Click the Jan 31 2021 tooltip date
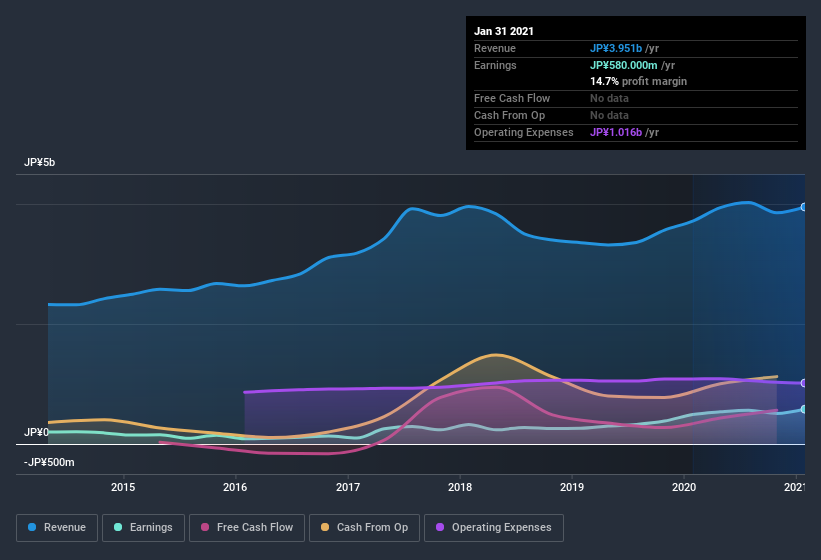The width and height of the screenshot is (821, 560). [504, 31]
